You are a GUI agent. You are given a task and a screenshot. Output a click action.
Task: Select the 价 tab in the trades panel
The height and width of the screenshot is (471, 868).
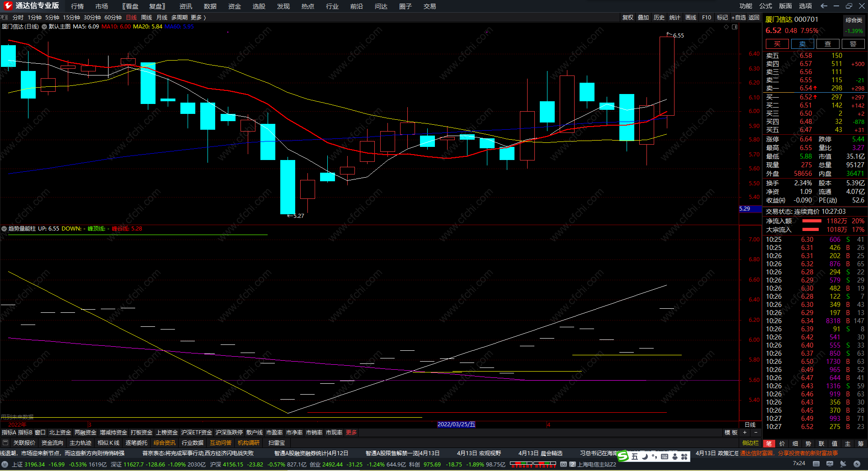[782, 444]
